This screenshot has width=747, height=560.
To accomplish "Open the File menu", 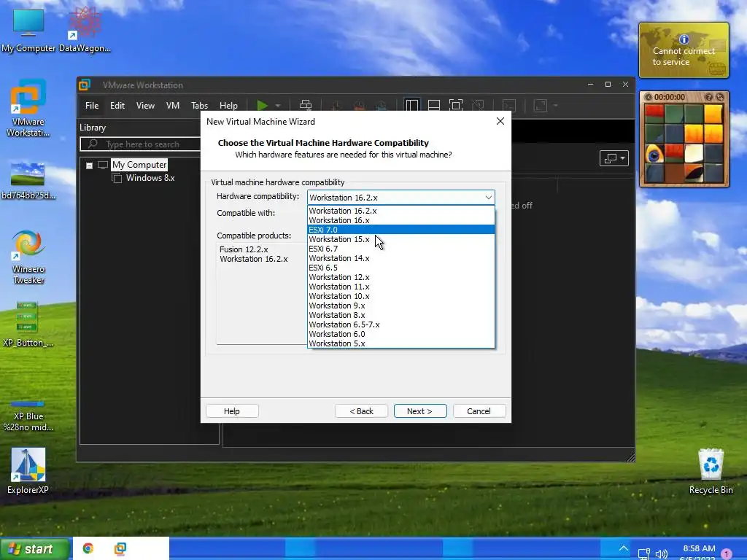I will (x=92, y=106).
